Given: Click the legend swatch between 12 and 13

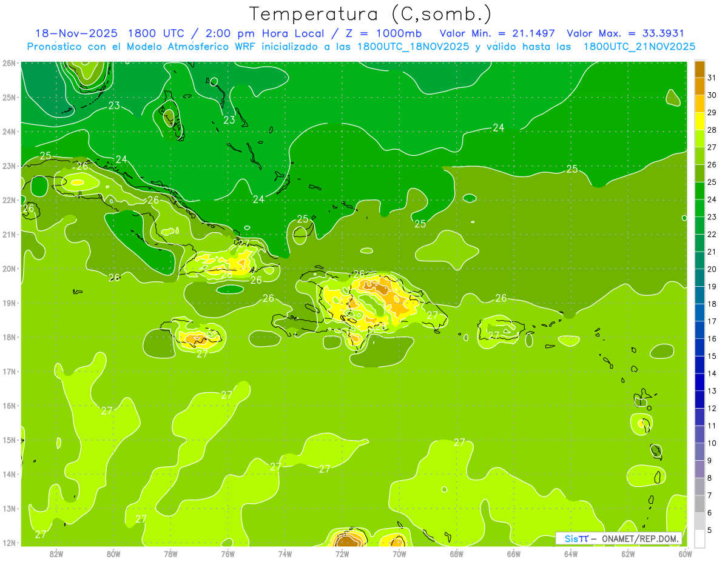Looking at the screenshot, I should click(700, 400).
